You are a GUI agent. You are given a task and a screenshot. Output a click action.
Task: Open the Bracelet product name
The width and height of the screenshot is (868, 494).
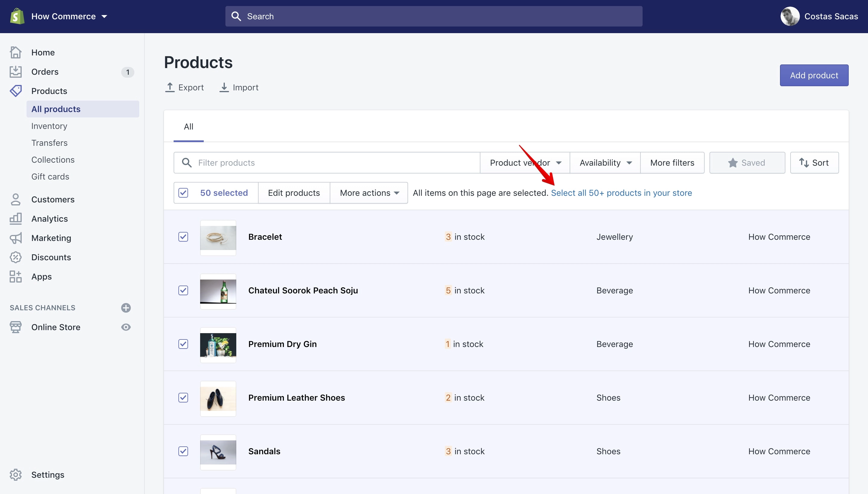tap(265, 236)
